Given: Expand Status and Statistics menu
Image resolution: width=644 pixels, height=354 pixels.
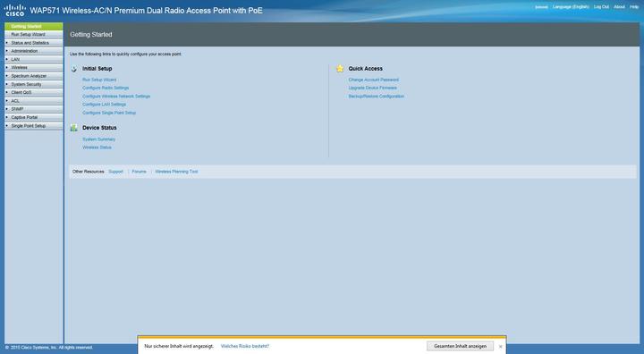Looking at the screenshot, I should click(34, 43).
